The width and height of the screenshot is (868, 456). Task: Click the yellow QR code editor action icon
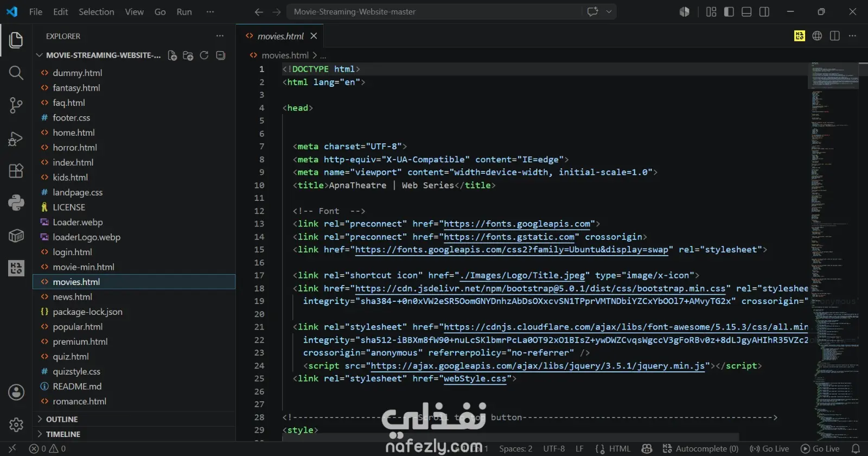(x=800, y=36)
